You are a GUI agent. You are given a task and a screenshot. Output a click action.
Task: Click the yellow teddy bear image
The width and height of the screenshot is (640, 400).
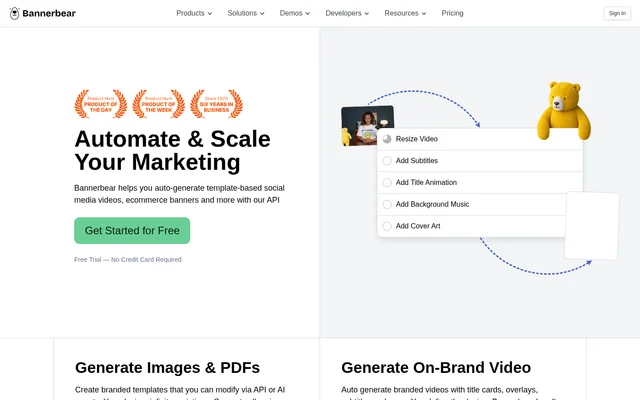pos(563,111)
